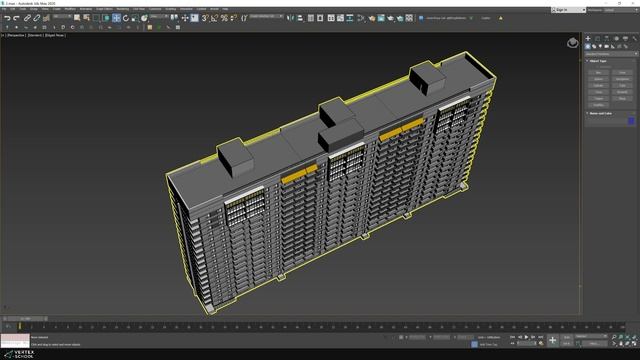Click the Undo arrow icon
640x360 pixels.
[x=7, y=18]
